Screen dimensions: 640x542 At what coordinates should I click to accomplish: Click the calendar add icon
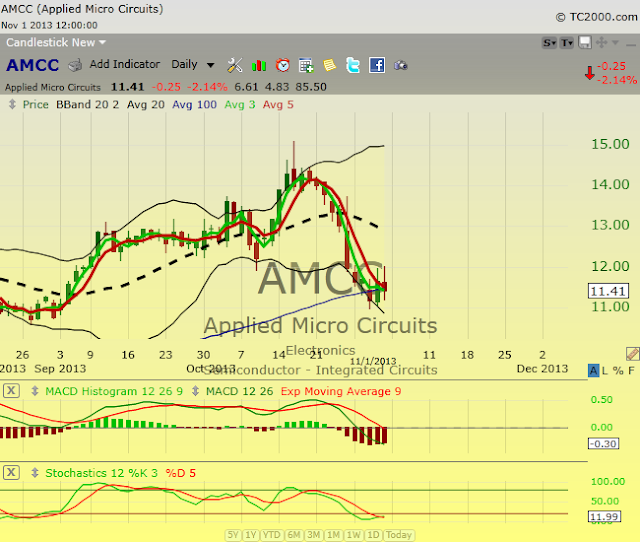306,65
